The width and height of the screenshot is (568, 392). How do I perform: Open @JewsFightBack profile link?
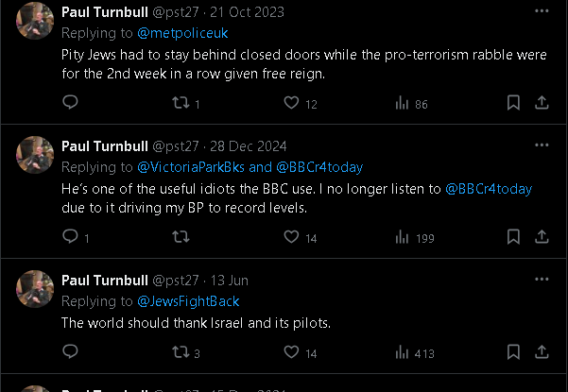tap(188, 301)
